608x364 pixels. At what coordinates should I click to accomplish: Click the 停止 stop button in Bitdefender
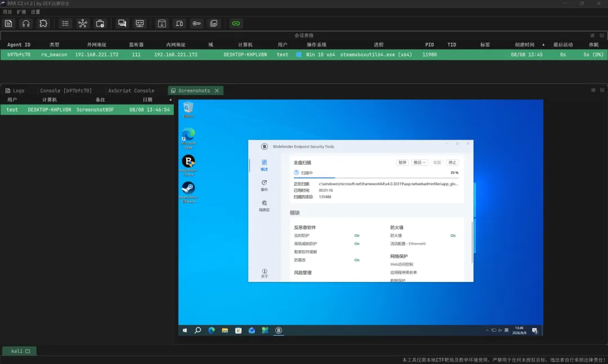pos(452,163)
